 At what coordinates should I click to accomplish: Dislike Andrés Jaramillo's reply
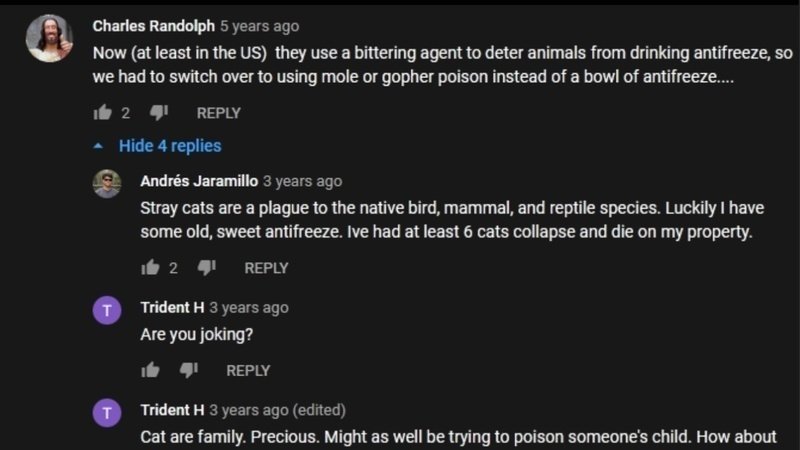[x=206, y=268]
